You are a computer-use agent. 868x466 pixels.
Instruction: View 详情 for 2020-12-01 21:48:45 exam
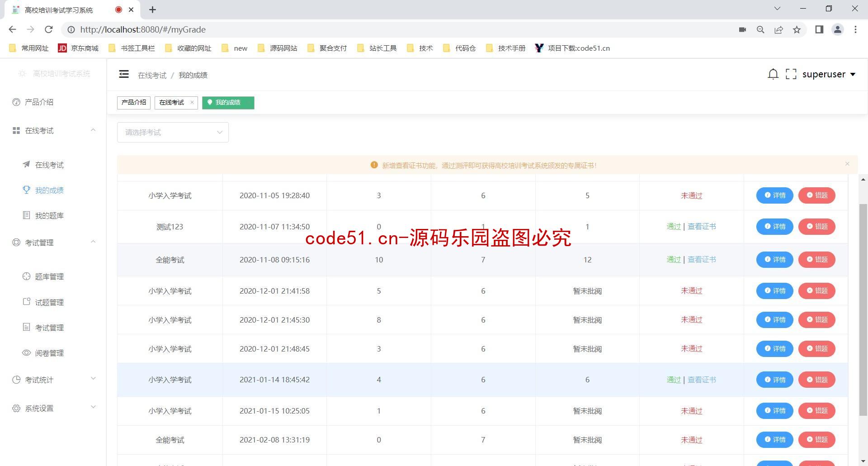pos(775,349)
